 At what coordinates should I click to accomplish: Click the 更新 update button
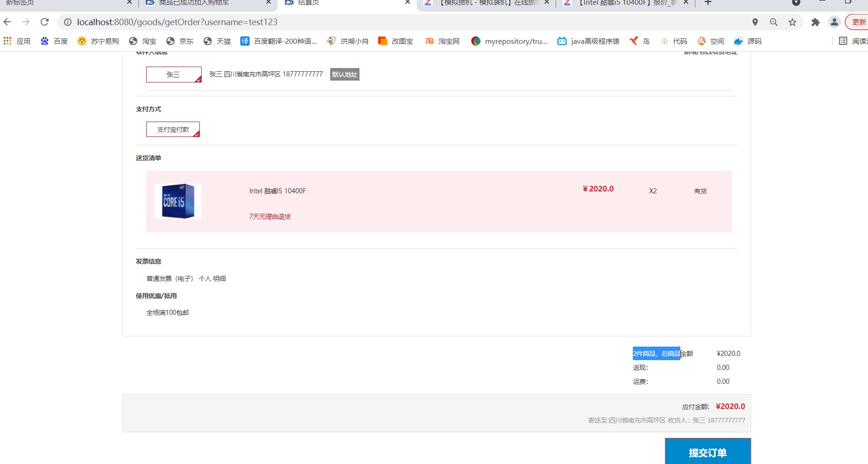(x=857, y=22)
